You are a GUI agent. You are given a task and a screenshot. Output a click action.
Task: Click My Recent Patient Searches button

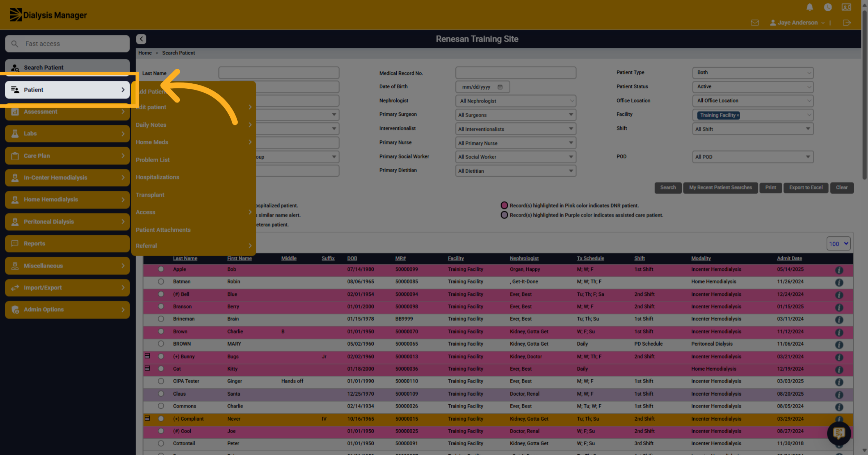pos(720,188)
